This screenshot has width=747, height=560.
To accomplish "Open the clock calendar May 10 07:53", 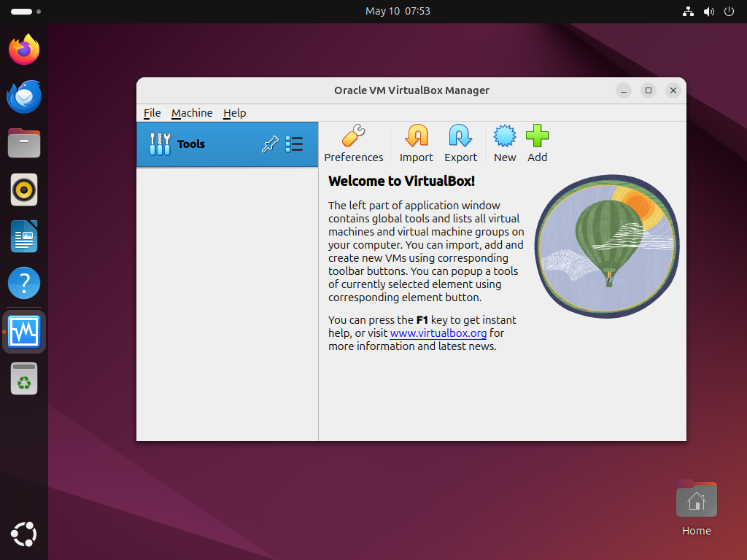I will (398, 11).
